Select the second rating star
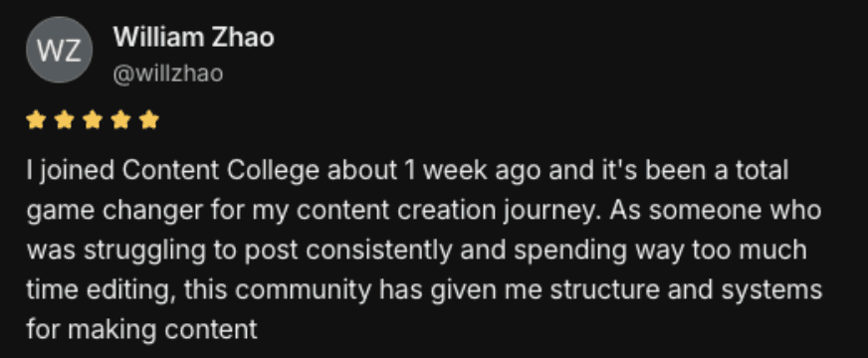The height and width of the screenshot is (358, 868). coord(65,119)
